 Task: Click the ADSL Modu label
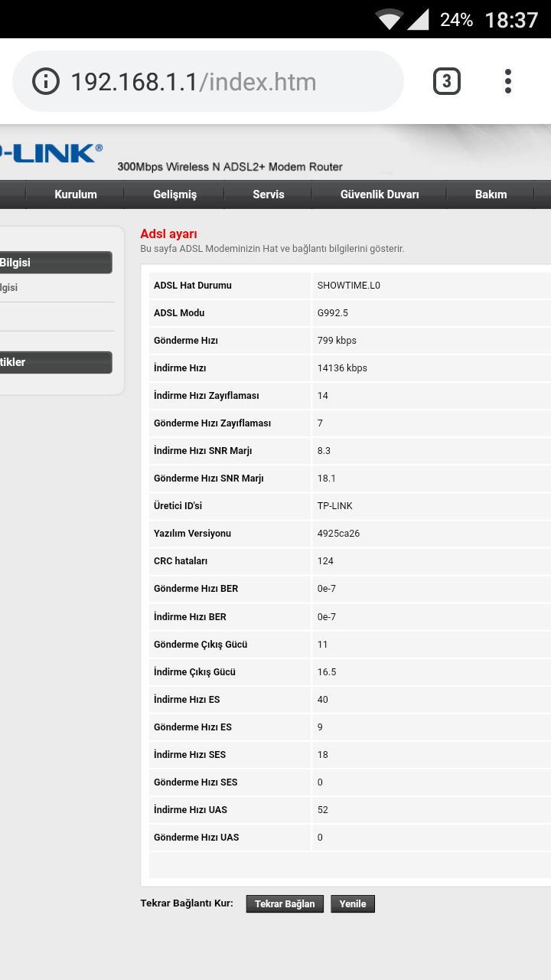(x=179, y=313)
